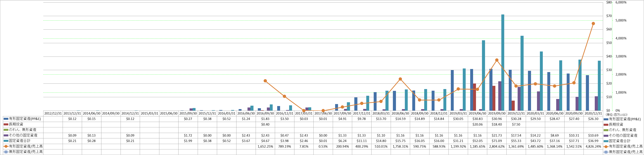Screen dimensions: 644x155
Task: Select 無形固定資産/売上高 marker in right legend
Action: click(x=606, y=152)
